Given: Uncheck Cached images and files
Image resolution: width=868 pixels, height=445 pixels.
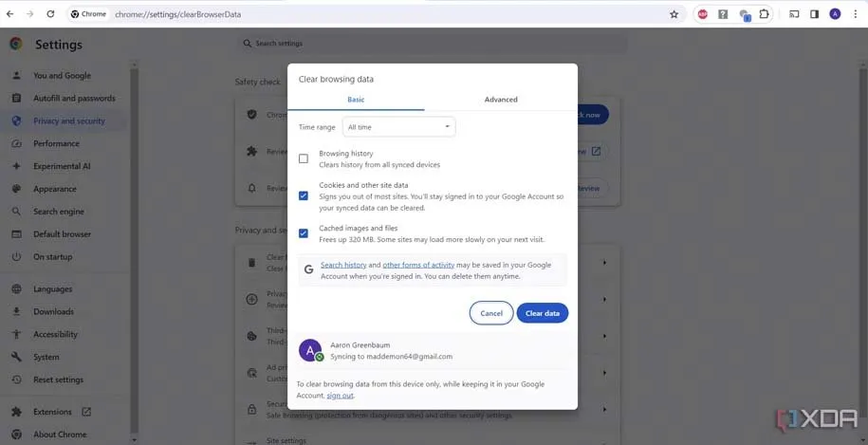Looking at the screenshot, I should point(304,233).
